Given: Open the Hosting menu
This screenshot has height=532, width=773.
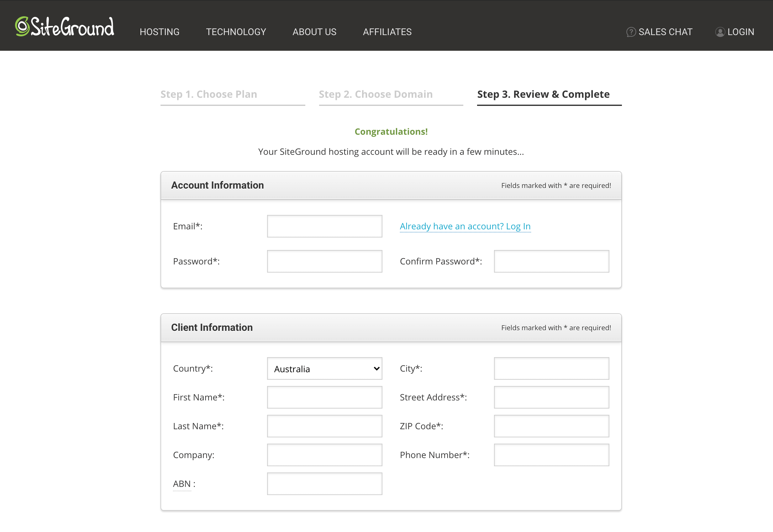Looking at the screenshot, I should click(x=160, y=32).
